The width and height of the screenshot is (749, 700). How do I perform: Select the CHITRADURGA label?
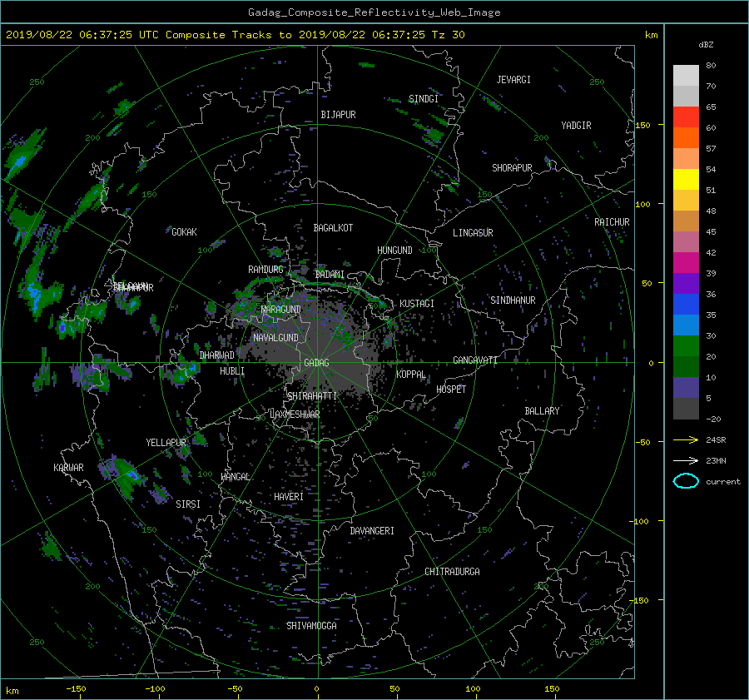tap(452, 572)
